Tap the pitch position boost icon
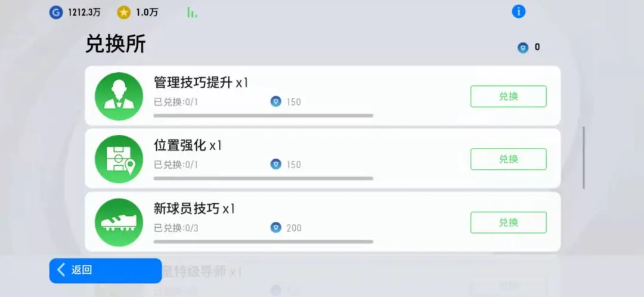 pos(119,159)
